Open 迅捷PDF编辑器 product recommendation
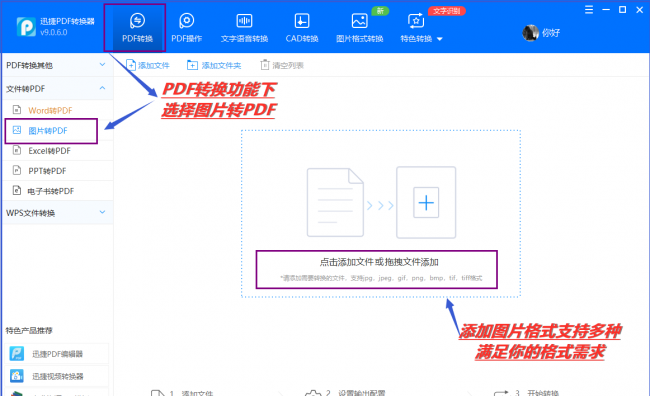The image size is (650, 396). [x=57, y=354]
